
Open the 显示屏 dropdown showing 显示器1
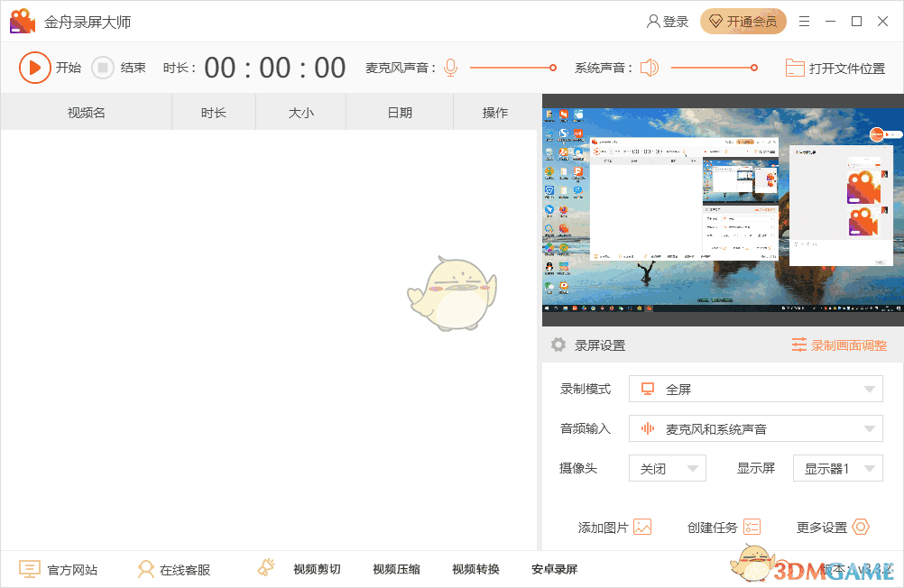(x=837, y=468)
